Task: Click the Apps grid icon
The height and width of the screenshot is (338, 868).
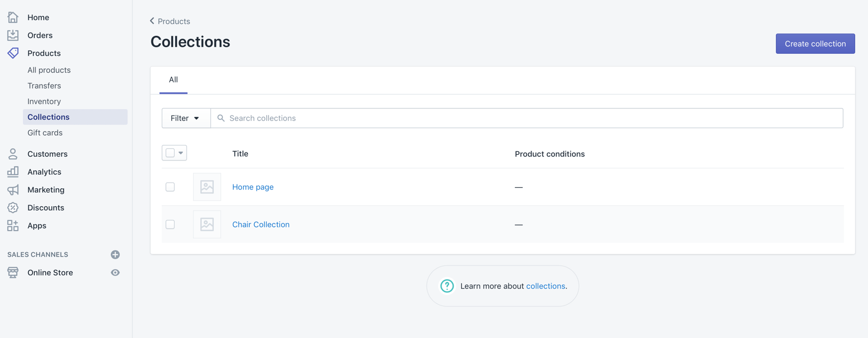Action: coord(13,226)
